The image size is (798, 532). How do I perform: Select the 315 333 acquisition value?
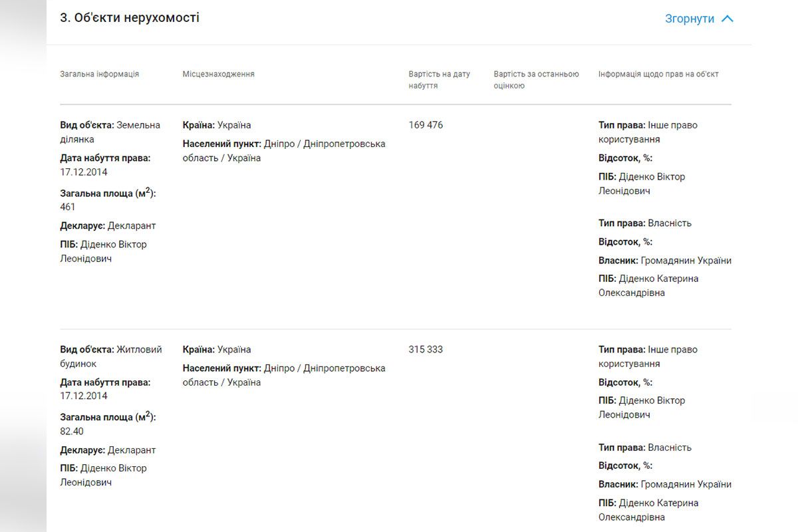[426, 349]
